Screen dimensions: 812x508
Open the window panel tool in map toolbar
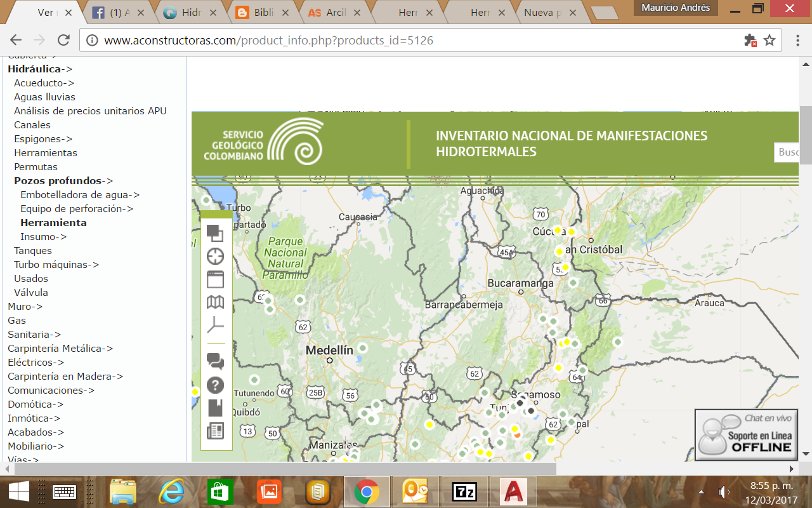click(x=216, y=279)
